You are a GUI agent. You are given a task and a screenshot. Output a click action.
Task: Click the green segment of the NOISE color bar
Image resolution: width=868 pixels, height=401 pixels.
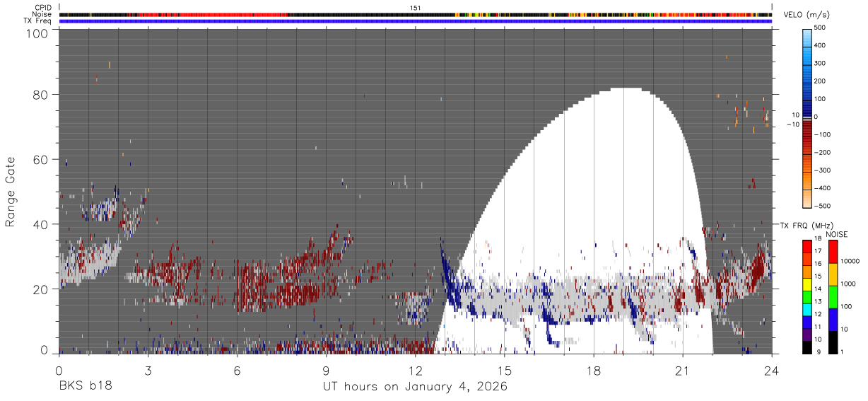833,296
